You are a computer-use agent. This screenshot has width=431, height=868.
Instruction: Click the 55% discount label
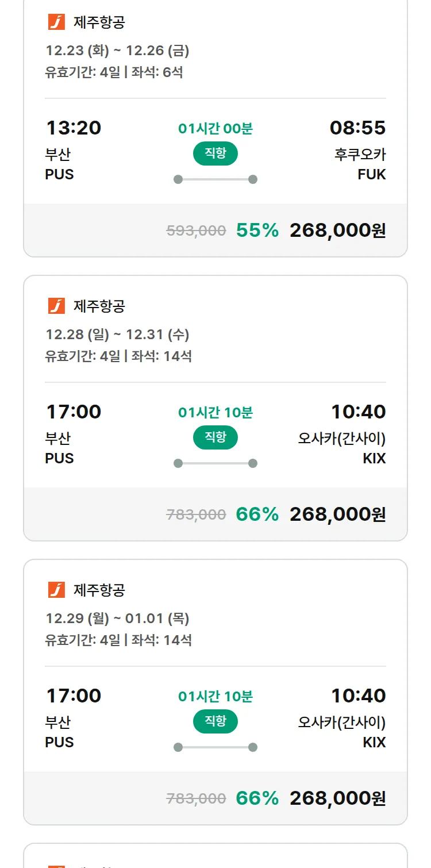coord(257,231)
